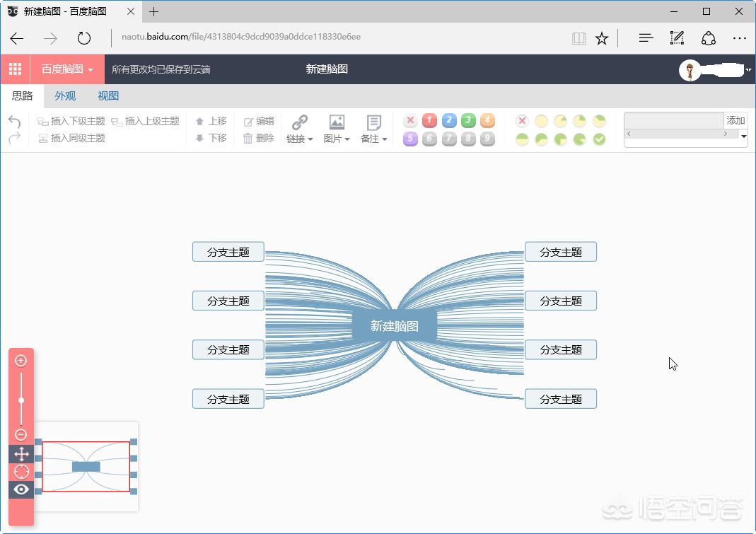
Task: Apply the priority 1 red badge
Action: coord(429,121)
